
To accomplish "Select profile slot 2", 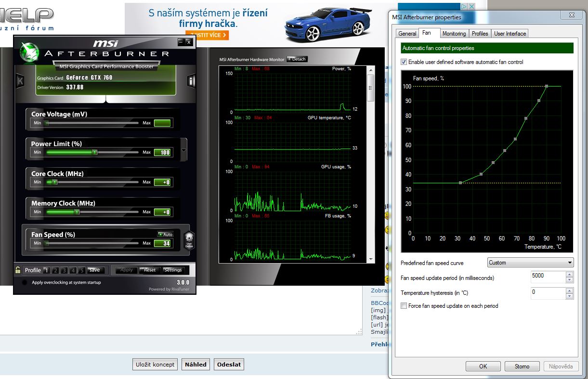I will tap(55, 270).
